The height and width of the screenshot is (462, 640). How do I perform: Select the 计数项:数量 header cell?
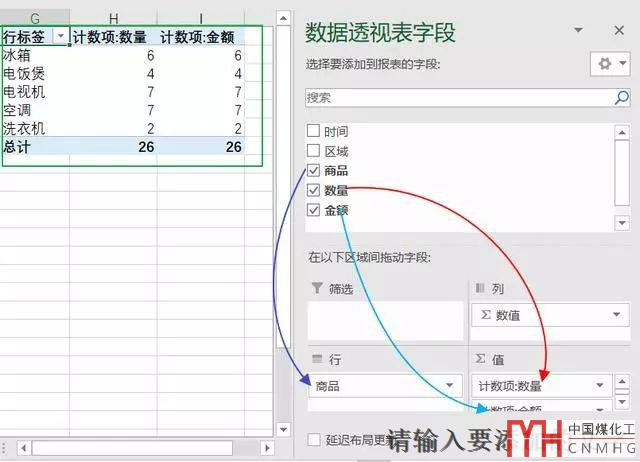[113, 37]
